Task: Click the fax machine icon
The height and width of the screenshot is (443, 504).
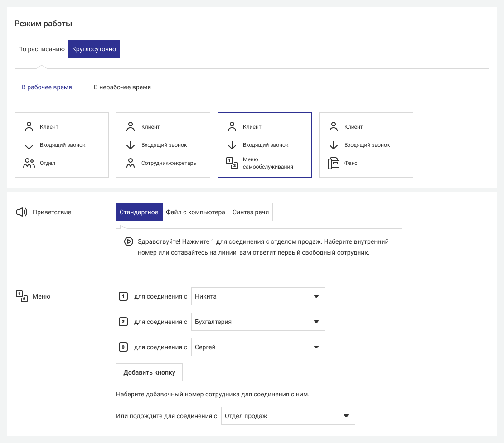Action: 334,163
